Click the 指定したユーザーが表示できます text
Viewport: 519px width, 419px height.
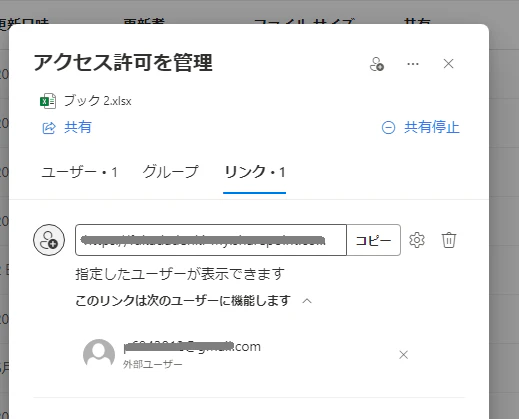(x=180, y=274)
